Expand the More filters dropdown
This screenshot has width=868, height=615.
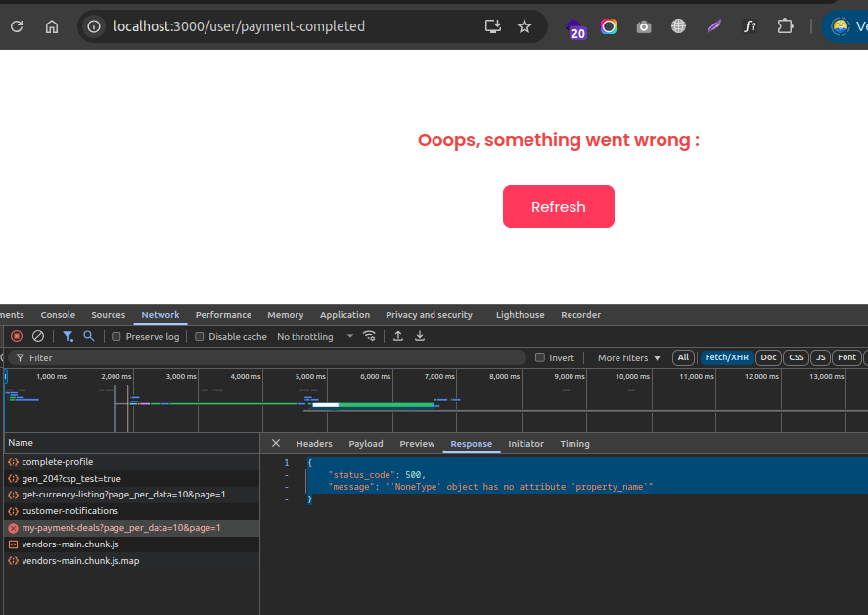(x=628, y=358)
